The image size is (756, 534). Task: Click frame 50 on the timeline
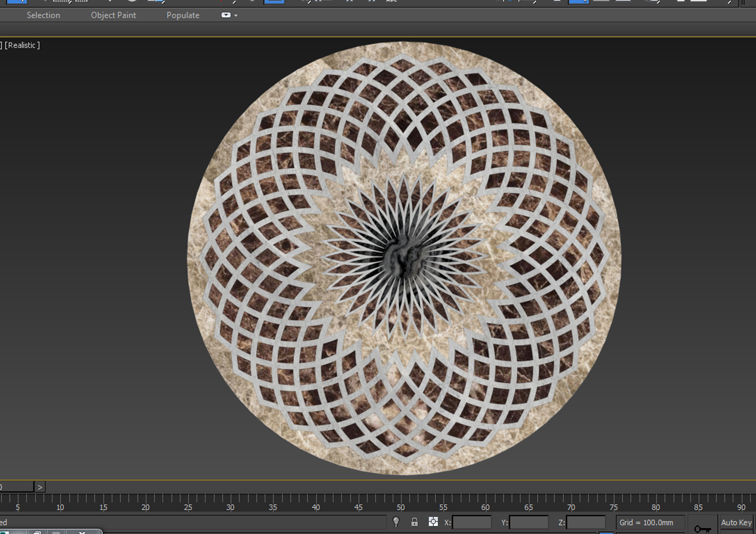coord(400,508)
